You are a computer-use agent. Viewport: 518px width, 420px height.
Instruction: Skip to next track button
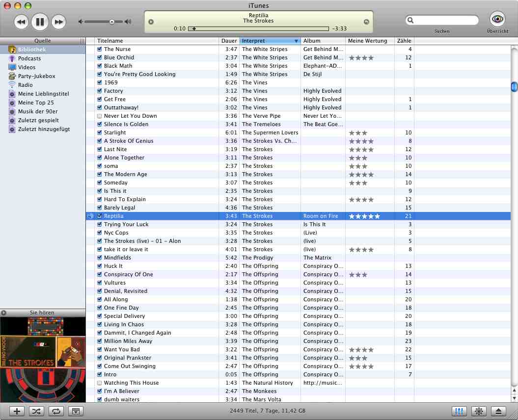coord(59,22)
